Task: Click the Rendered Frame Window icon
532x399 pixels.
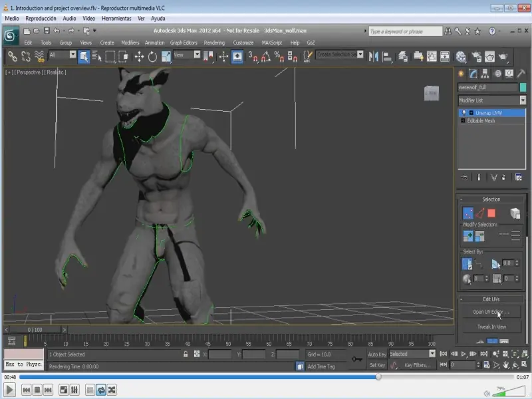Action: 489,57
